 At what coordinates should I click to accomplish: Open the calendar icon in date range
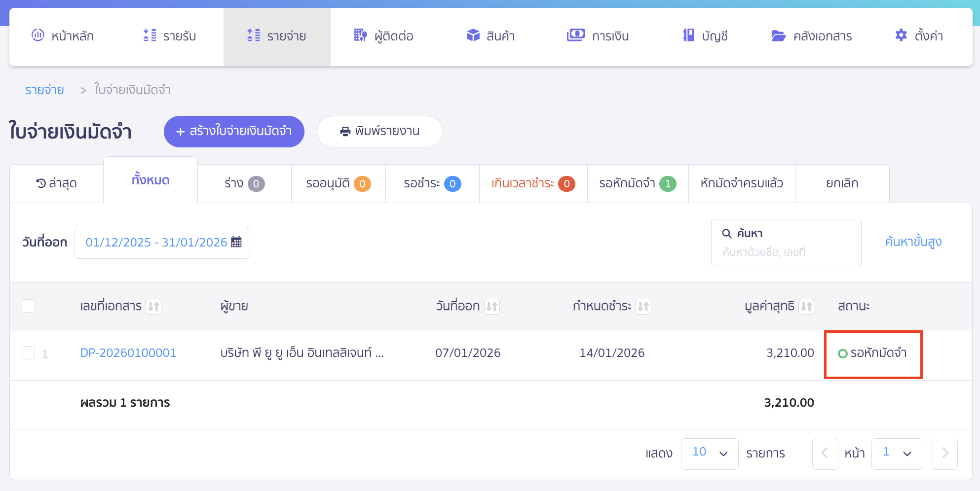coord(236,242)
